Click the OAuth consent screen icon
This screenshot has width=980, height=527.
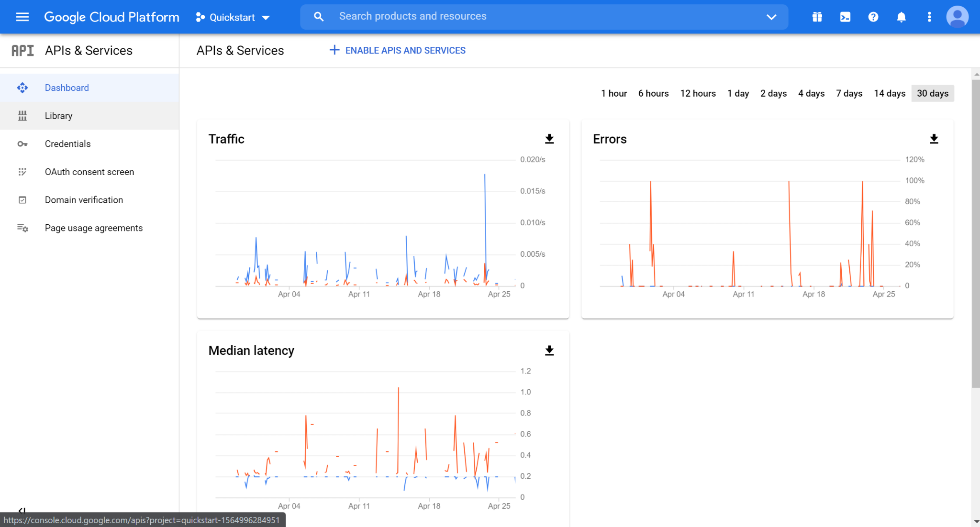(x=22, y=172)
